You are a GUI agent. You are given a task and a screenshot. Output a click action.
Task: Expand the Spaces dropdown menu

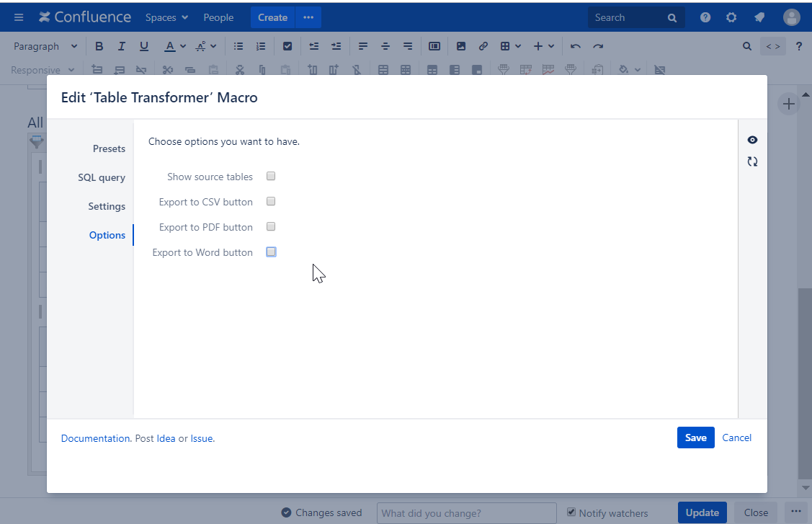(166, 17)
